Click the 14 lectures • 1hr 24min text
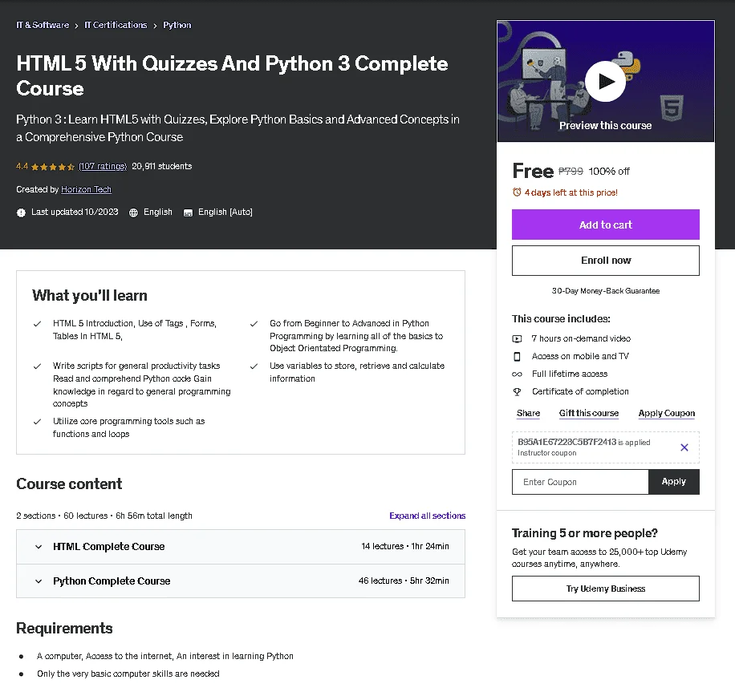The image size is (735, 700). (x=405, y=546)
